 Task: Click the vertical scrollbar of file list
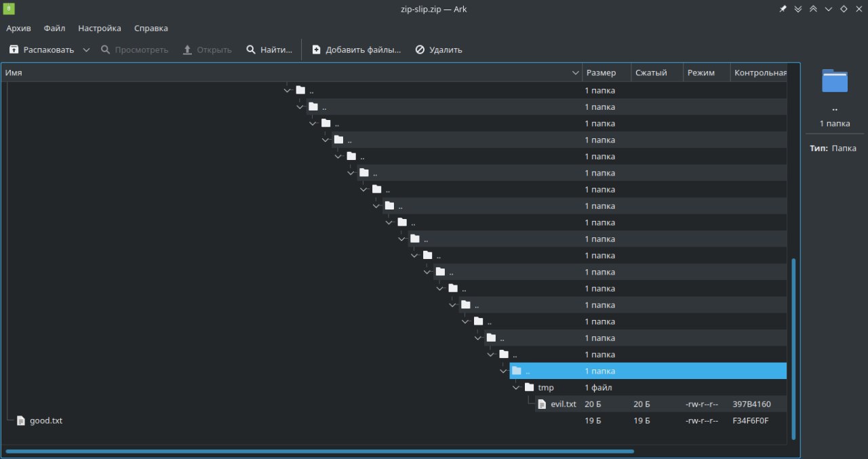792,348
